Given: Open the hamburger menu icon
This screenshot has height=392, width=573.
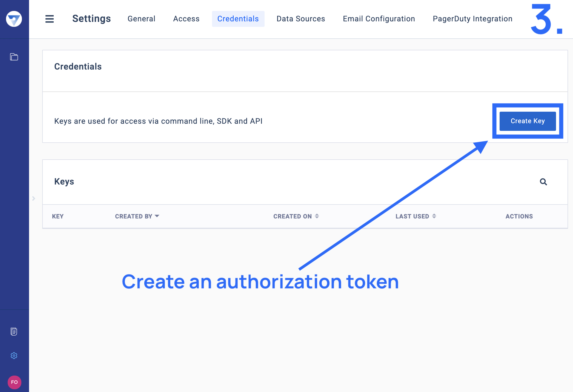Looking at the screenshot, I should 50,19.
